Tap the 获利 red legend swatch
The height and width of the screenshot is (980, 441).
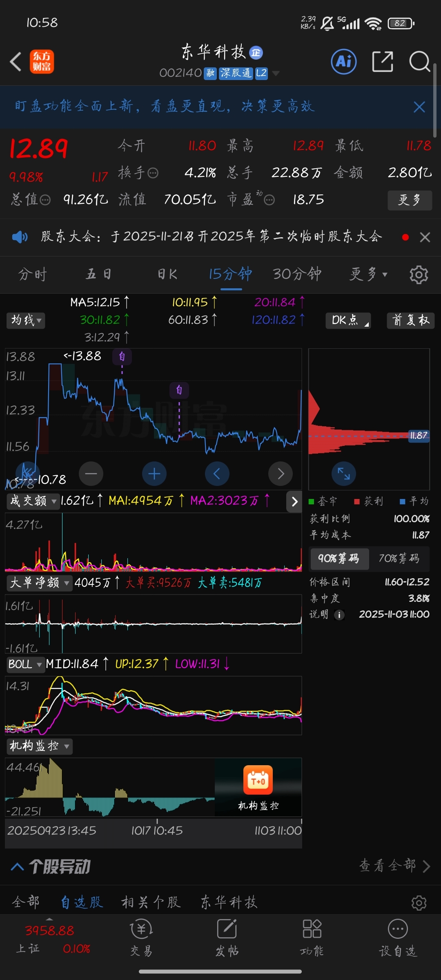357,501
